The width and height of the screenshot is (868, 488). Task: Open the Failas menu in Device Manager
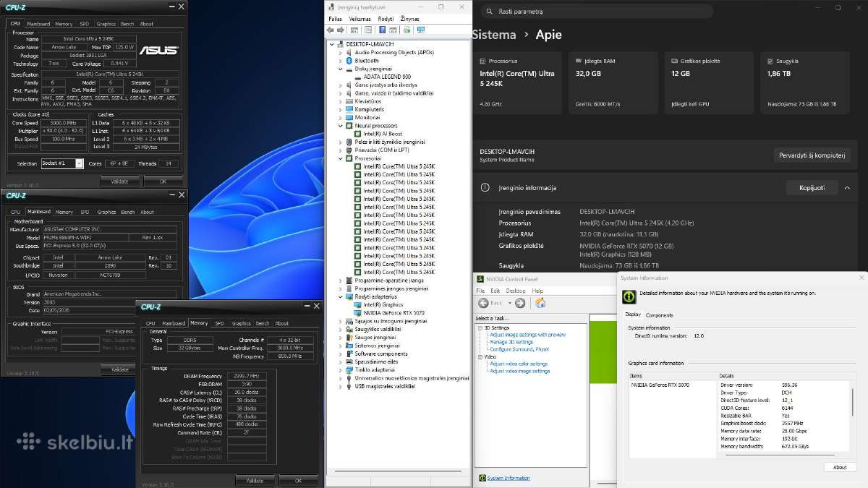click(x=336, y=19)
